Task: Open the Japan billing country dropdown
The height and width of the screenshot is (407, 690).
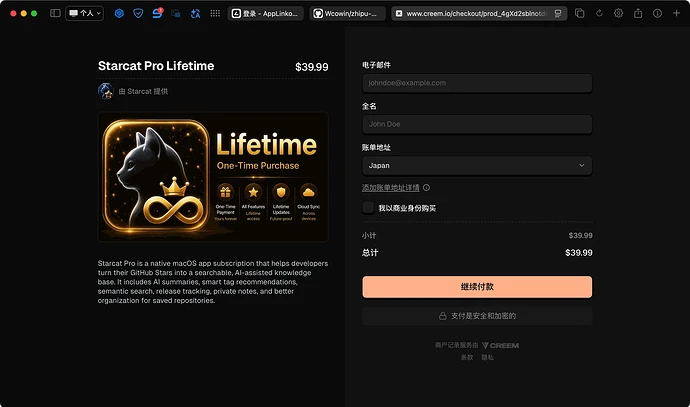Action: point(477,165)
